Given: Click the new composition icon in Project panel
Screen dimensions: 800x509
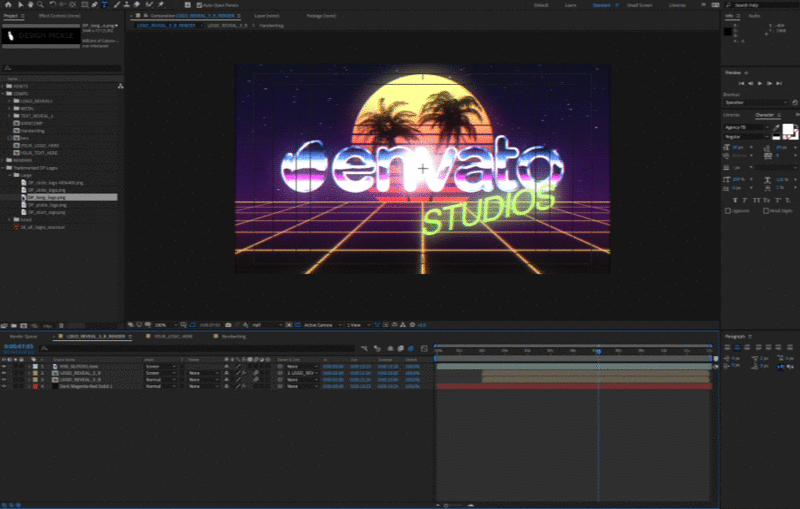Looking at the screenshot, I should pos(23,325).
